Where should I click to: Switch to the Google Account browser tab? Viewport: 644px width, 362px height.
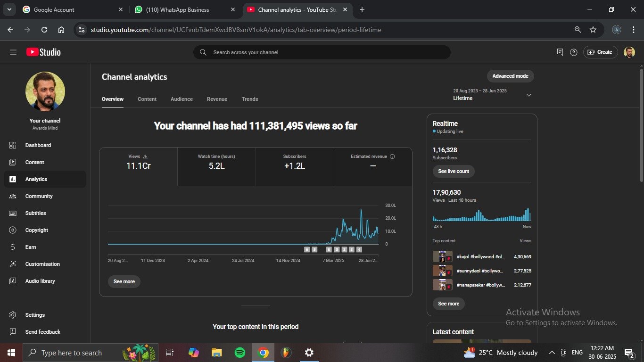tap(73, 9)
